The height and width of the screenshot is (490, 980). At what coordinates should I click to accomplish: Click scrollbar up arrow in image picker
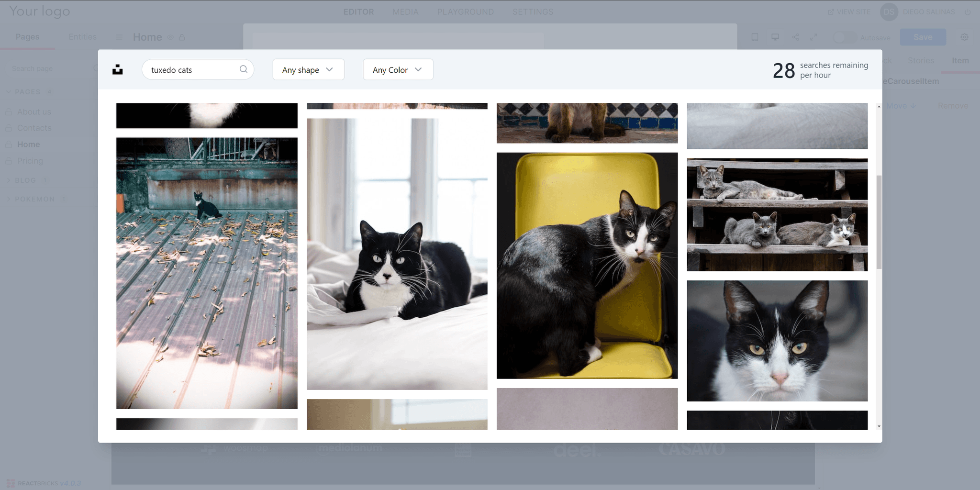click(879, 107)
